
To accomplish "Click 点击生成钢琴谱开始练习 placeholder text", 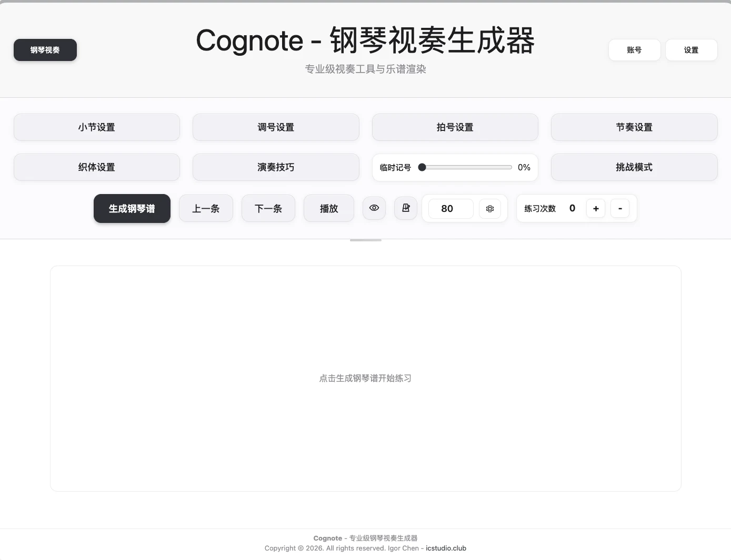I will tap(365, 378).
